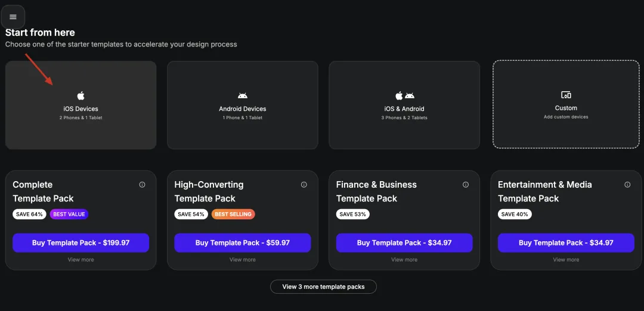Click the Android robot icon in Android Devices card
Screen dimensions: 644x311
click(x=243, y=96)
